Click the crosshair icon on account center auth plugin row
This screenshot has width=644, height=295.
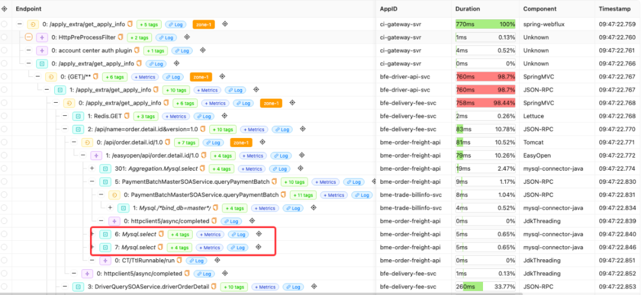(x=203, y=50)
